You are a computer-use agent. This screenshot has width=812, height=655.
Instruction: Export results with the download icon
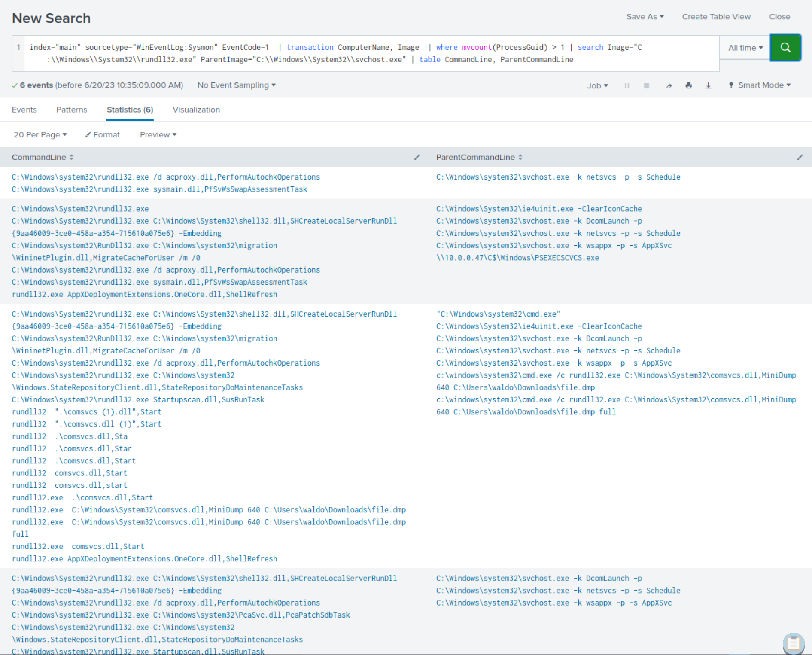[708, 85]
